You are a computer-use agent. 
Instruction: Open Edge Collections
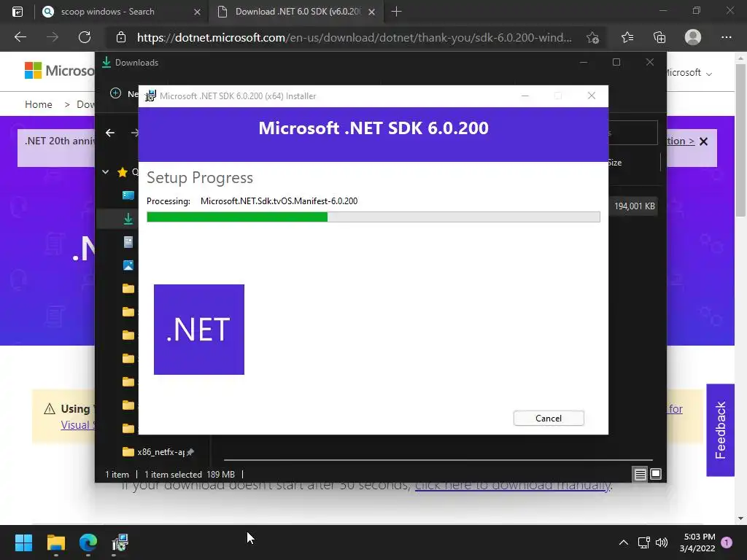[659, 37]
